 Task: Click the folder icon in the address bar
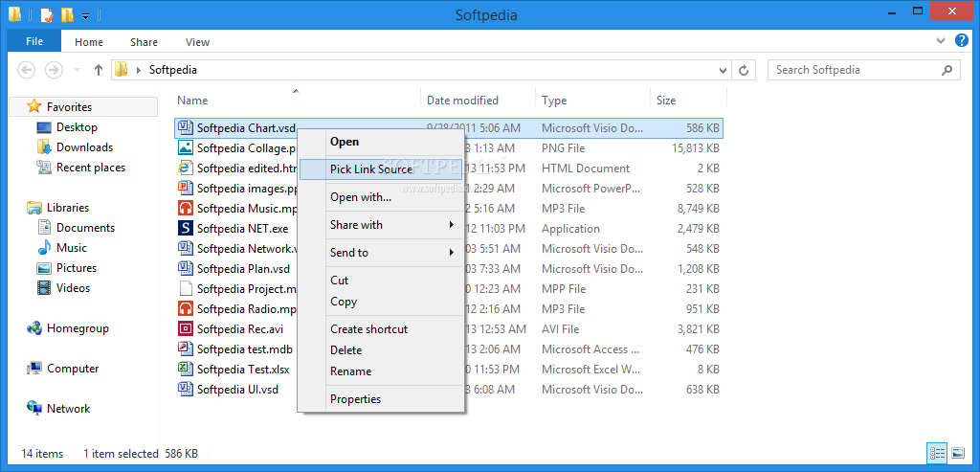pos(122,69)
